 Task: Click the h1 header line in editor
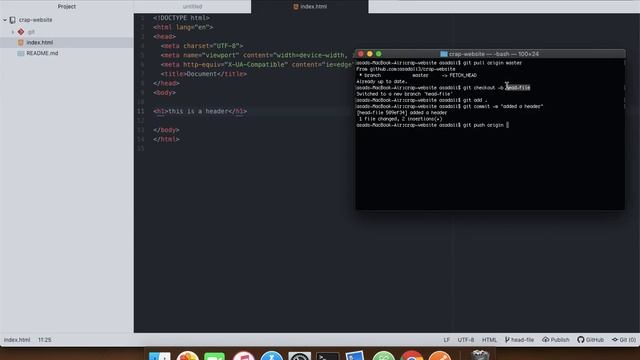pyautogui.click(x=200, y=111)
